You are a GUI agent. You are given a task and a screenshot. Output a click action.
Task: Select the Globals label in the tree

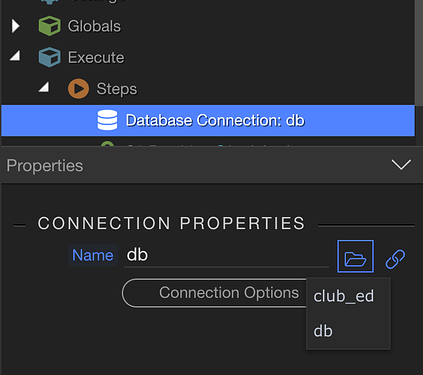click(94, 26)
